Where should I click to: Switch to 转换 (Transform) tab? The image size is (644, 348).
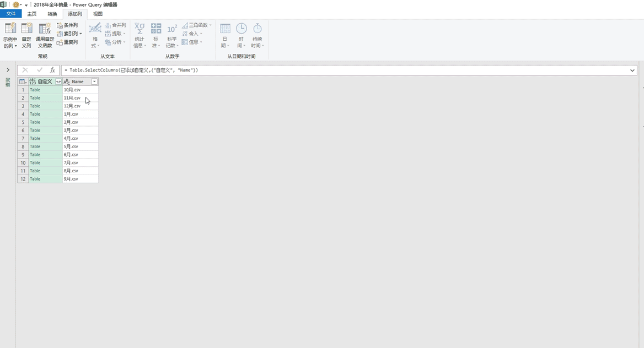[52, 14]
